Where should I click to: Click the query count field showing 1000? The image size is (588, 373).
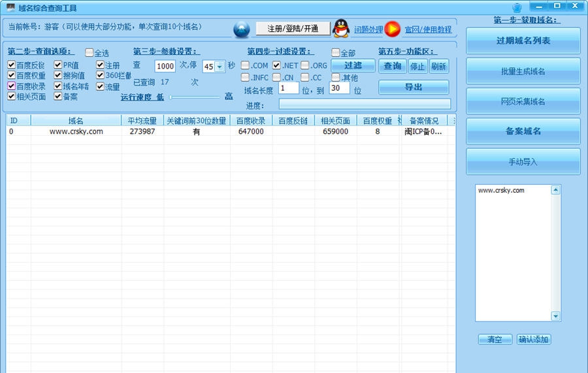click(x=165, y=66)
